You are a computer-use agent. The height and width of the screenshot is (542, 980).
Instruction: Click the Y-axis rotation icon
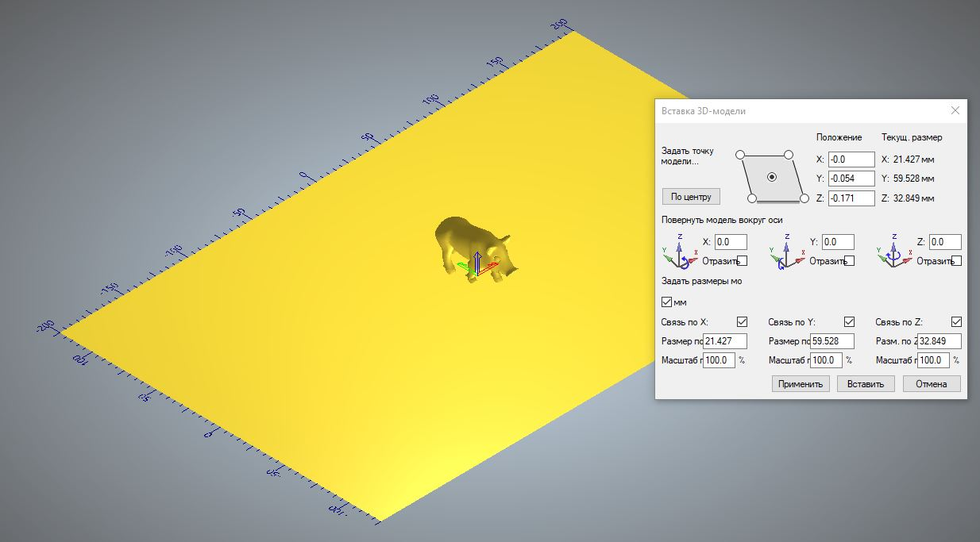[786, 250]
